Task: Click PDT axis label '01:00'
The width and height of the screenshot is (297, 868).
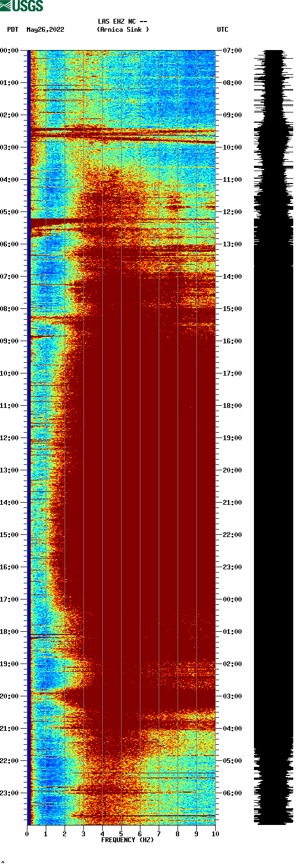Action: coord(9,83)
